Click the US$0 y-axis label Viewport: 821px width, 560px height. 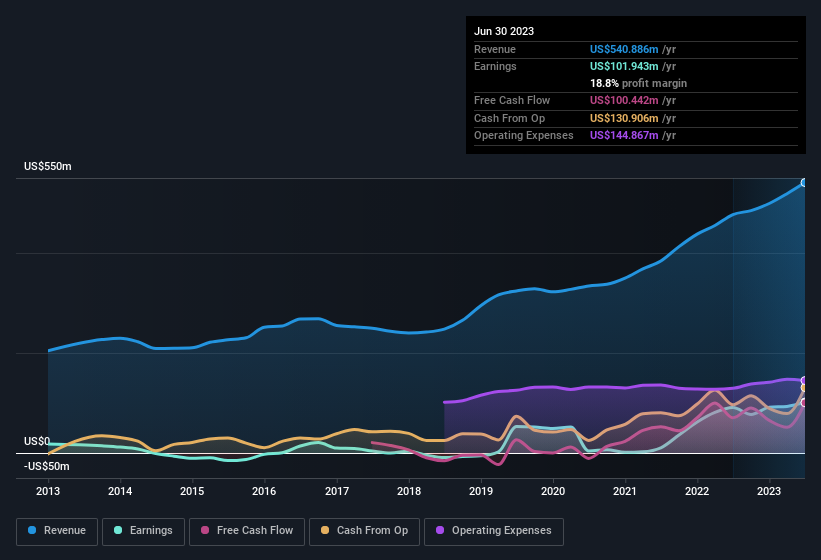tap(37, 441)
